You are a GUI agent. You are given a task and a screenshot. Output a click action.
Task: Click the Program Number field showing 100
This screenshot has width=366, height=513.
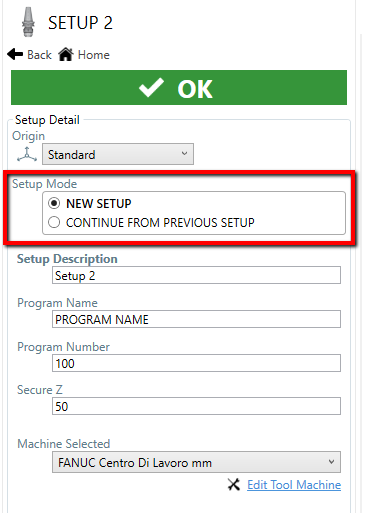(196, 363)
